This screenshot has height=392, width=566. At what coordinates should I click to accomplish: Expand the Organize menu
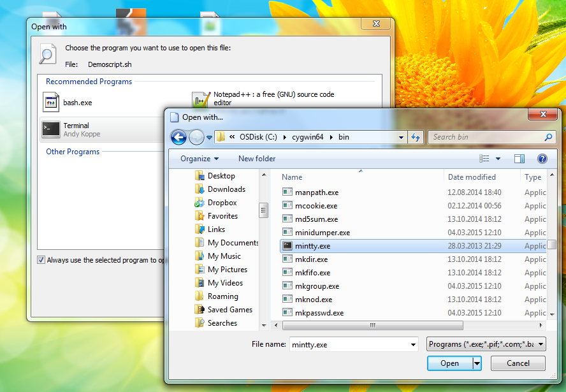[x=200, y=159]
